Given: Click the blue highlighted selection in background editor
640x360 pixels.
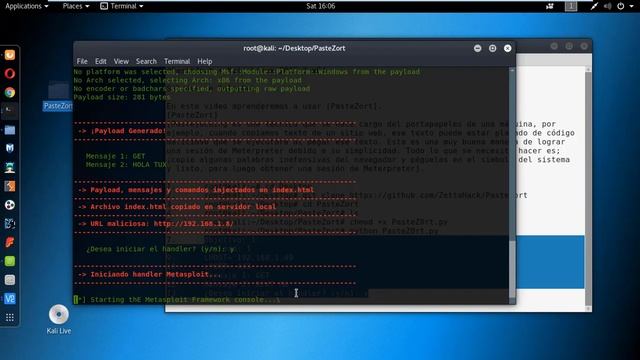Looking at the screenshot, I should (x=549, y=262).
